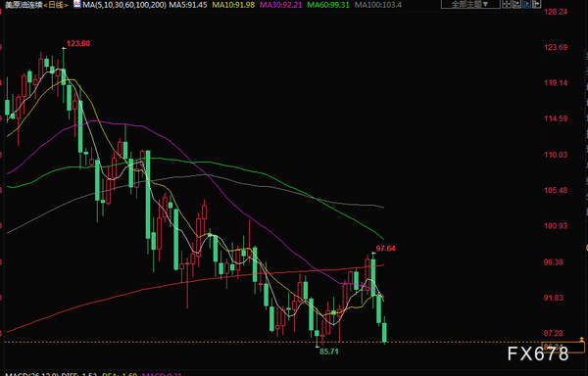Click the yellow MA10:91.98 legend
The width and height of the screenshot is (588, 376).
[x=233, y=5]
